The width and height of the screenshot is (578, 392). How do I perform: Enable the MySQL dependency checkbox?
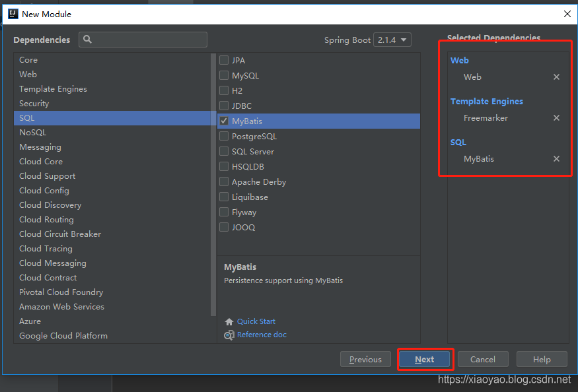[223, 75]
